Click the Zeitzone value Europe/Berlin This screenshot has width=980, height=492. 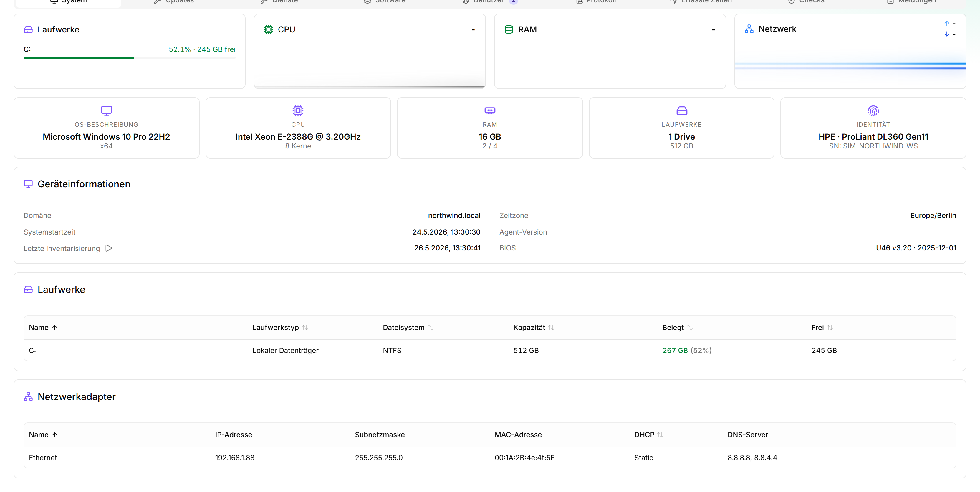tap(933, 216)
